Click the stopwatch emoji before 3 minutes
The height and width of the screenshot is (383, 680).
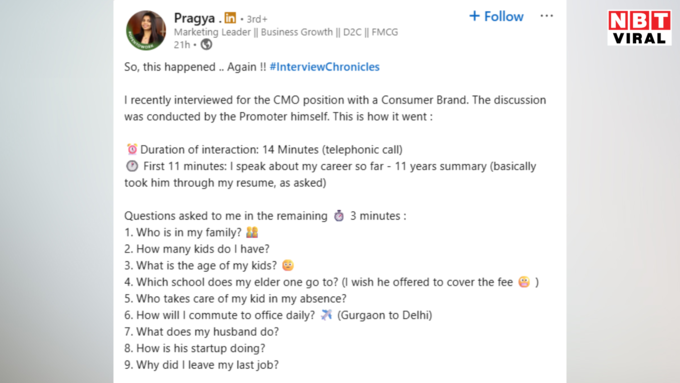click(x=339, y=216)
